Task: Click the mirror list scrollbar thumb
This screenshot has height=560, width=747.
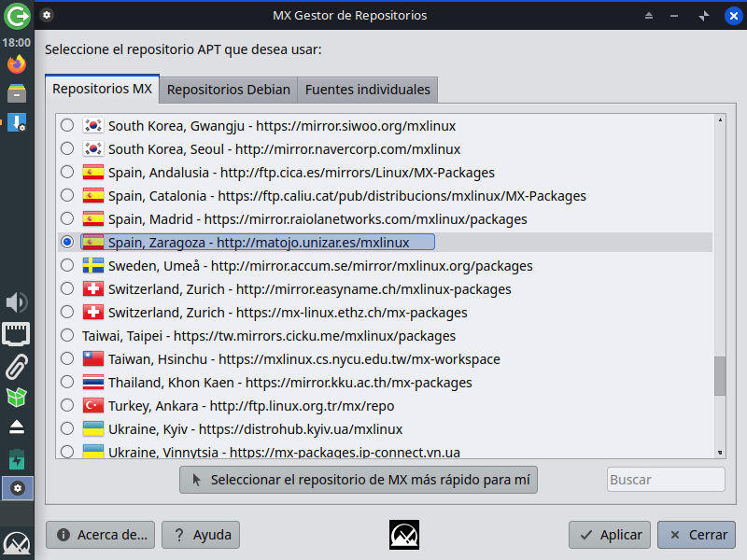Action: 720,376
